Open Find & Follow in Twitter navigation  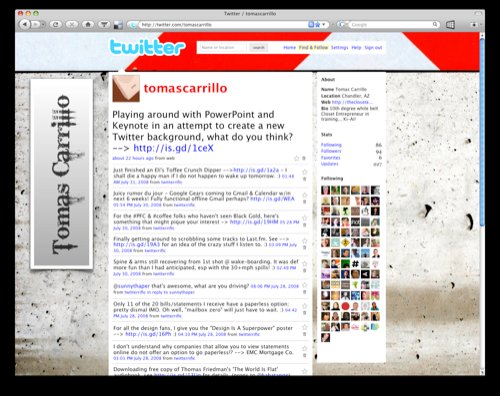(x=313, y=48)
